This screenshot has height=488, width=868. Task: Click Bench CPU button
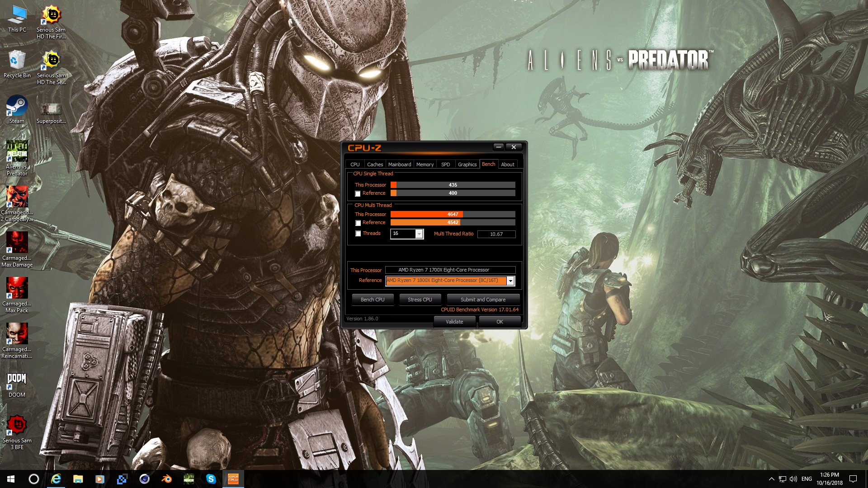click(373, 300)
